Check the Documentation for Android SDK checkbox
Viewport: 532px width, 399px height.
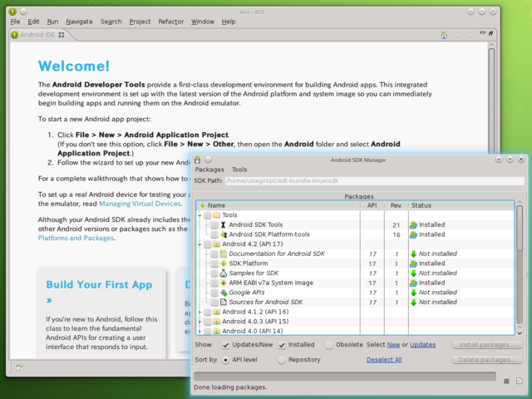pyautogui.click(x=214, y=254)
